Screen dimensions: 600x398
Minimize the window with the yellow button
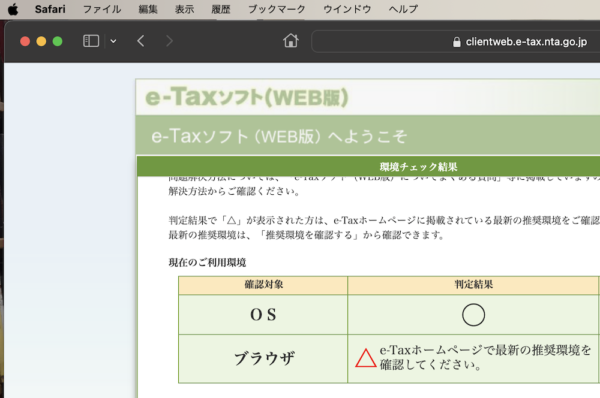[x=41, y=41]
